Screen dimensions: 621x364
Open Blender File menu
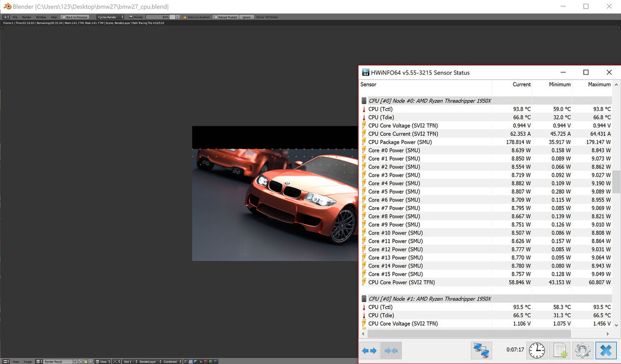coord(15,17)
